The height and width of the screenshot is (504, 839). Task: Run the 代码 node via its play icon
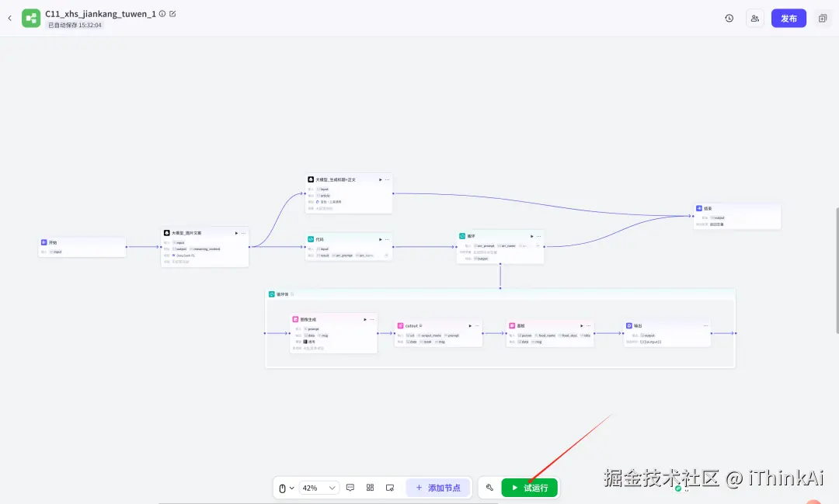(x=380, y=238)
